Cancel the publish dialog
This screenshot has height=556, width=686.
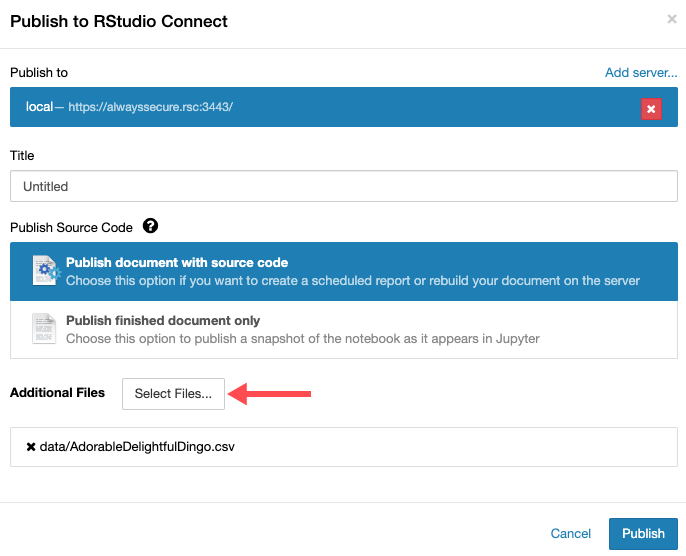(570, 534)
